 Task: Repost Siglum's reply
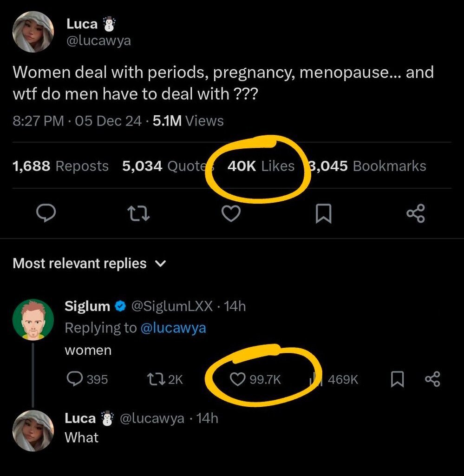click(x=154, y=379)
